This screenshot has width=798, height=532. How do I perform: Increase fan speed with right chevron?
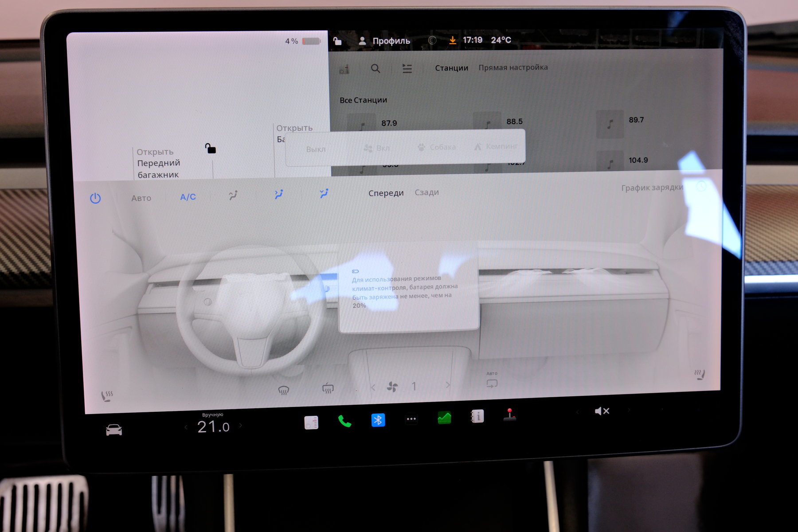(448, 385)
